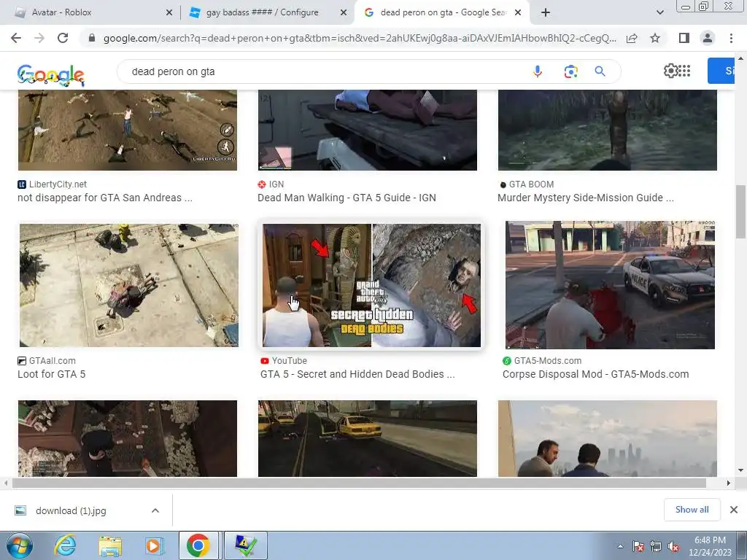The width and height of the screenshot is (747, 560).
Task: Bookmark this page with the star
Action: click(x=655, y=38)
